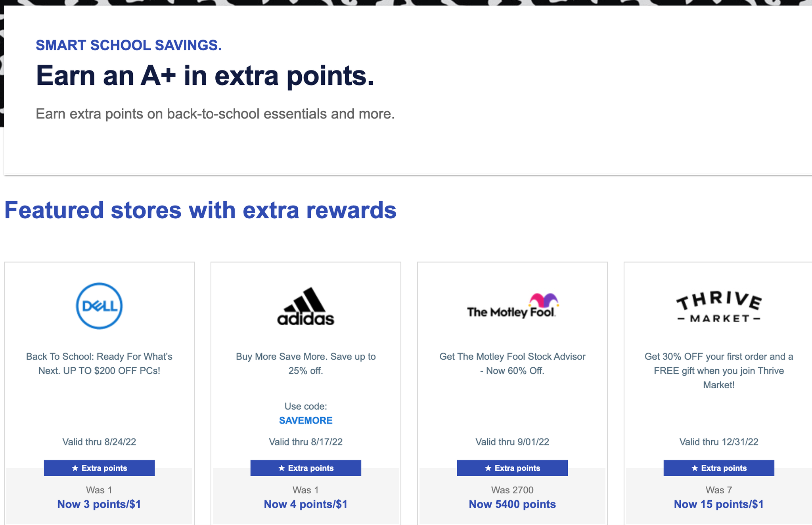This screenshot has width=812, height=525.
Task: Click the Earn an A+ in extra points headline
Action: (x=205, y=76)
